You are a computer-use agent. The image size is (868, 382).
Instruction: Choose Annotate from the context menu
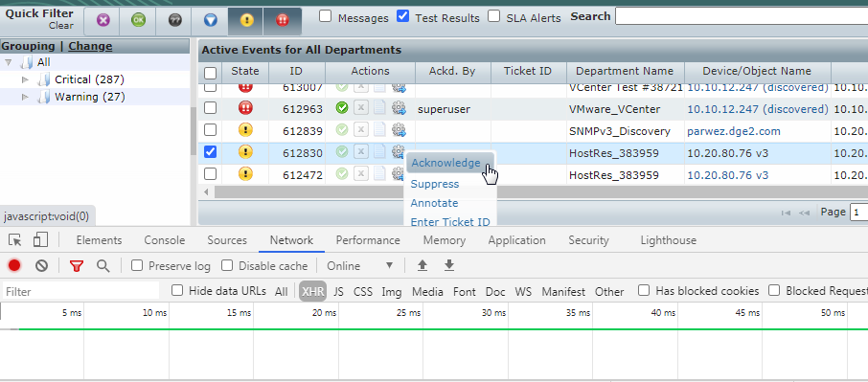click(x=434, y=203)
